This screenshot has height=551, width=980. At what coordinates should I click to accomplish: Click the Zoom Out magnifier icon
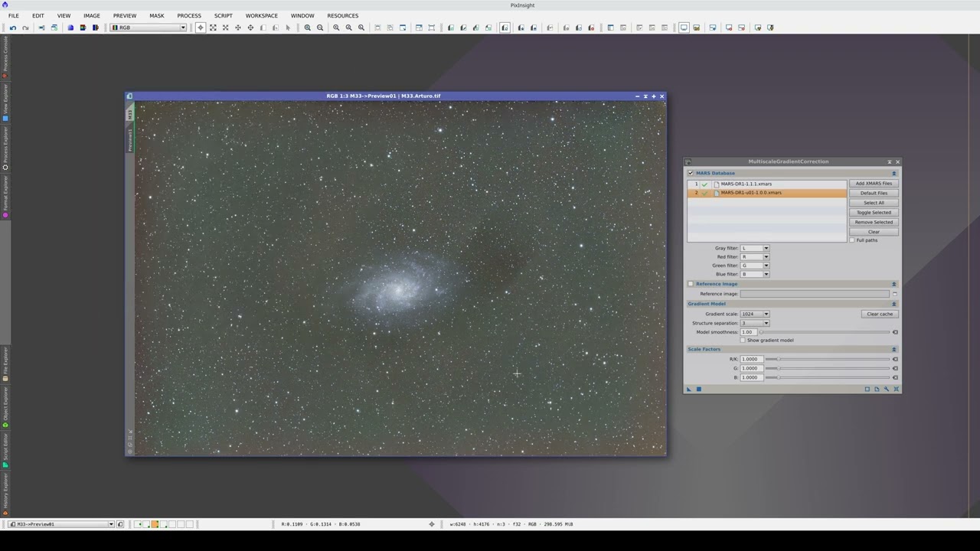pyautogui.click(x=320, y=28)
